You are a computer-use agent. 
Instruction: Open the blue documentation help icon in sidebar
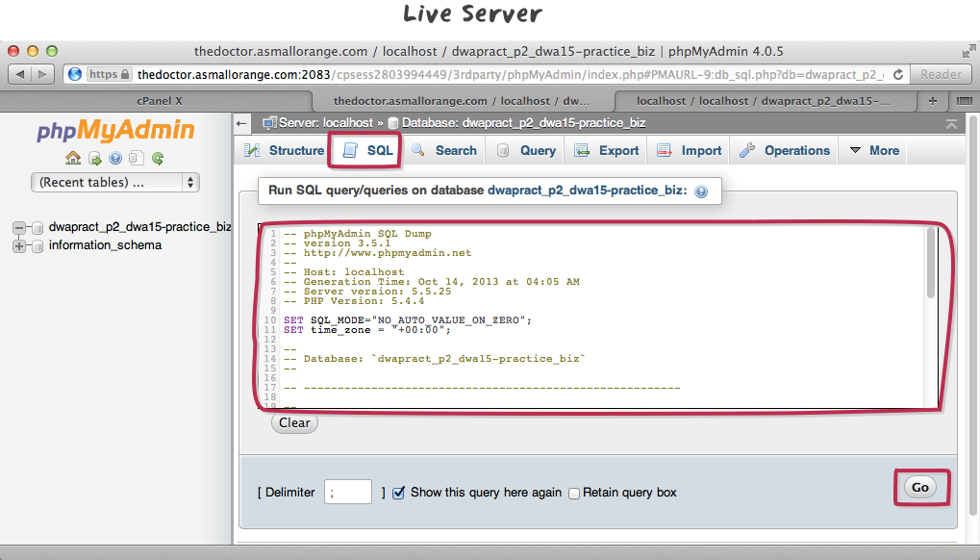click(x=116, y=158)
